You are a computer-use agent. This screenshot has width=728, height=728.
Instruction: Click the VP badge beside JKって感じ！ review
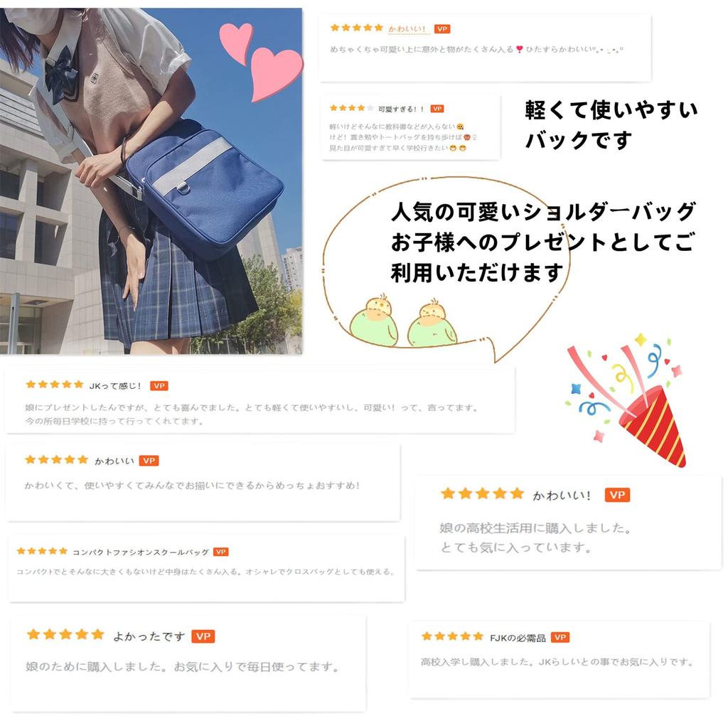tap(159, 386)
